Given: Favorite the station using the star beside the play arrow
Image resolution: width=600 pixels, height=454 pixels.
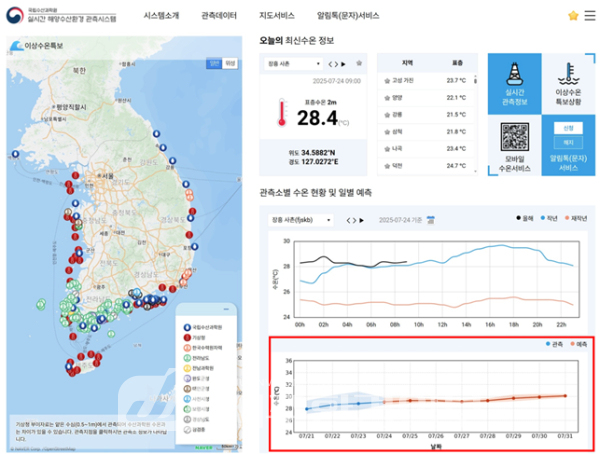Looking at the screenshot, I should click(x=359, y=63).
